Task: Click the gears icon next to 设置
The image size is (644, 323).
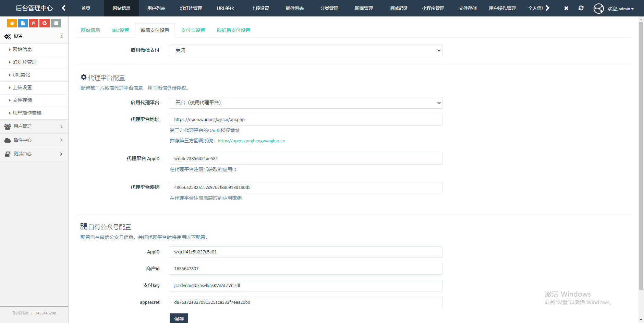Action: [x=8, y=36]
